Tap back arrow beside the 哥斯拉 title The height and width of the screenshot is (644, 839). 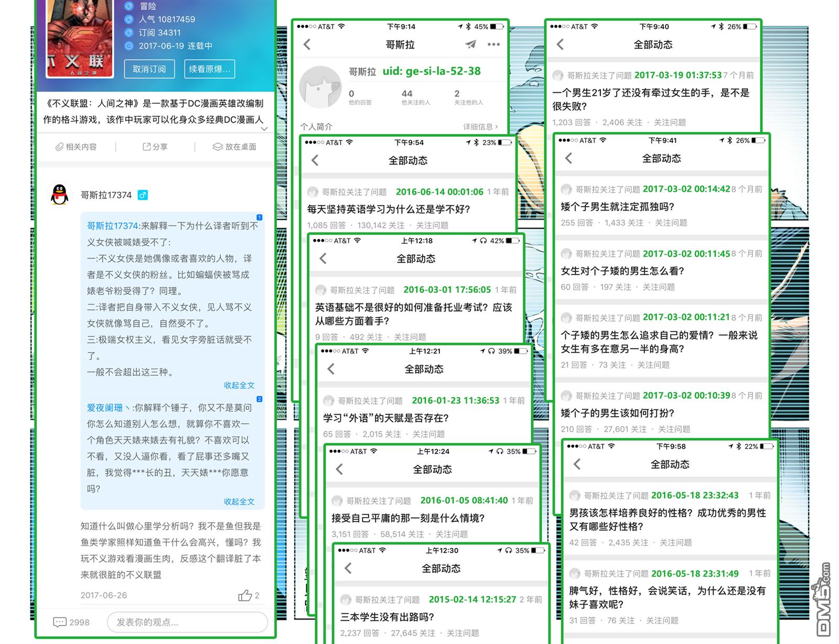[307, 45]
